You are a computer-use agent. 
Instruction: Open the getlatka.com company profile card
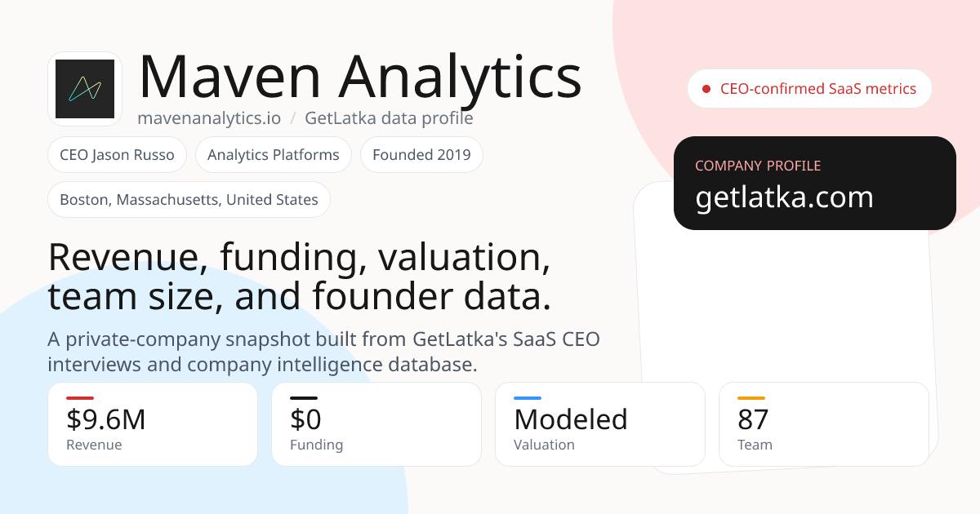(815, 184)
